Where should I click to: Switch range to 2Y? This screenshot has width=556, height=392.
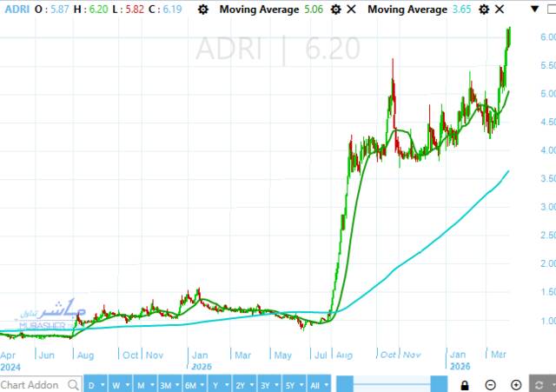[x=242, y=385]
